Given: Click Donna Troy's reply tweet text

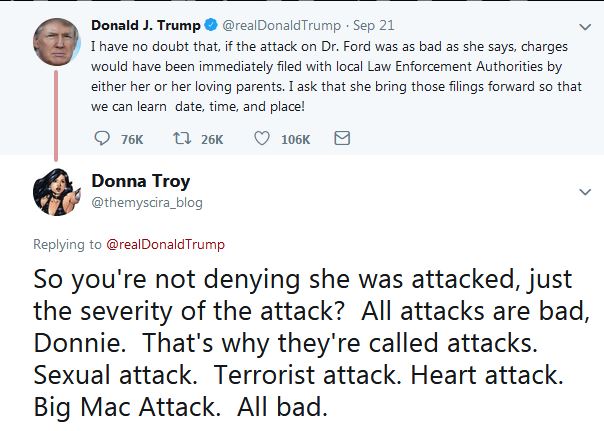Looking at the screenshot, I should pos(311,342).
